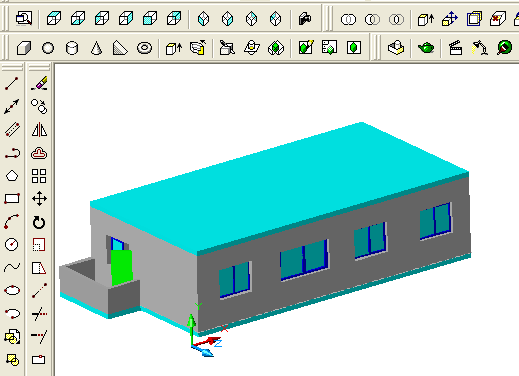Apply Subtract to solids
This screenshot has width=519, height=376.
pos(372,19)
